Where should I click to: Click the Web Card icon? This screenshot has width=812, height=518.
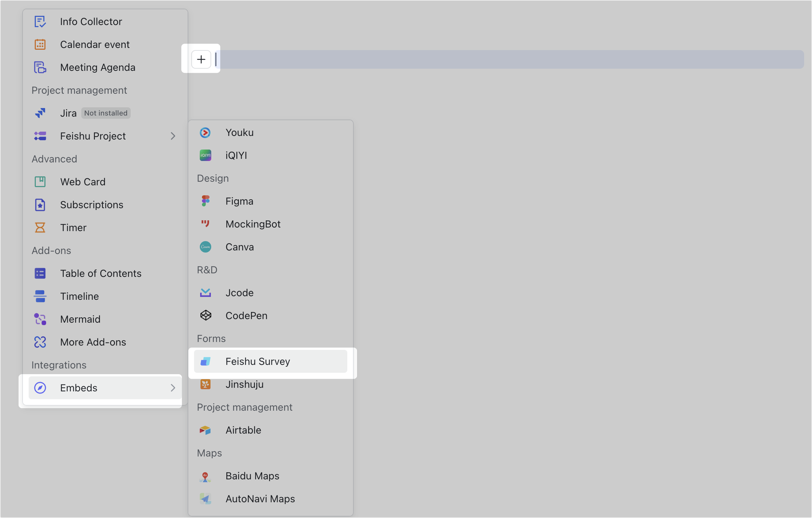click(40, 182)
